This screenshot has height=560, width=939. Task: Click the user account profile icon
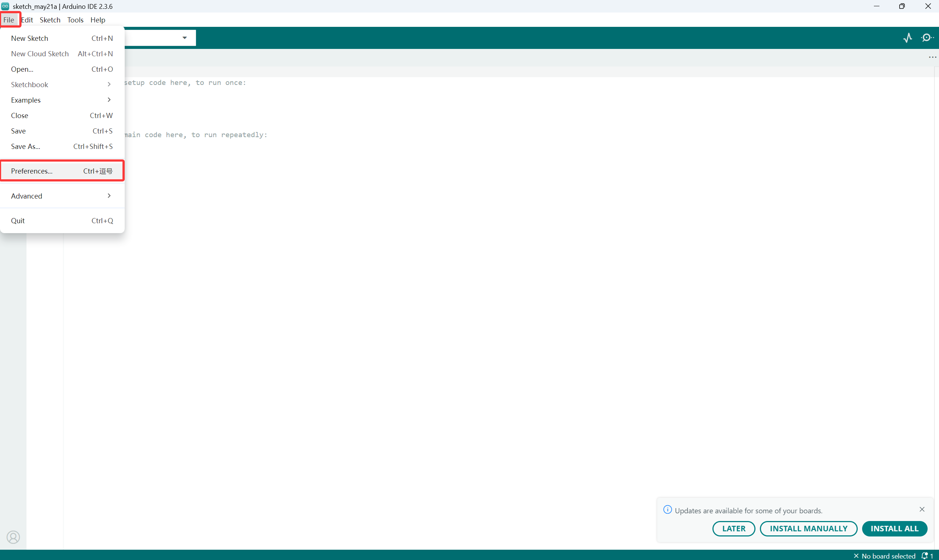[13, 536]
